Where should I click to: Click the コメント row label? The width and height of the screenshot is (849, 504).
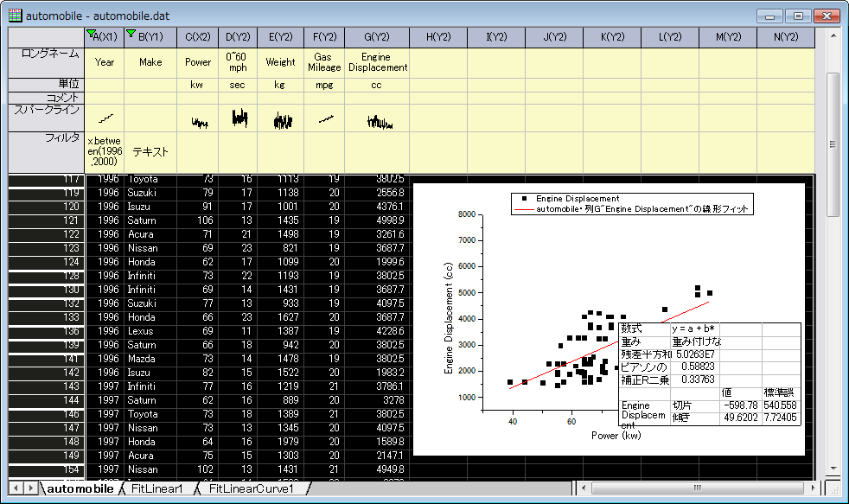47,98
